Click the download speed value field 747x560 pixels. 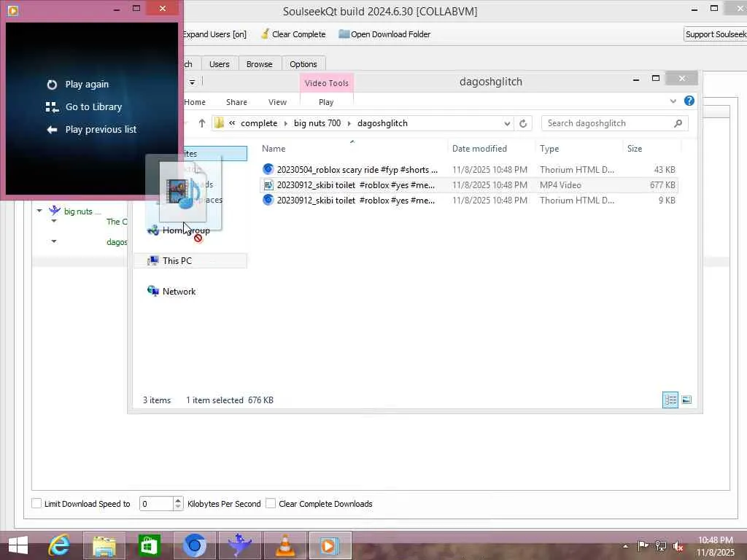[156, 504]
